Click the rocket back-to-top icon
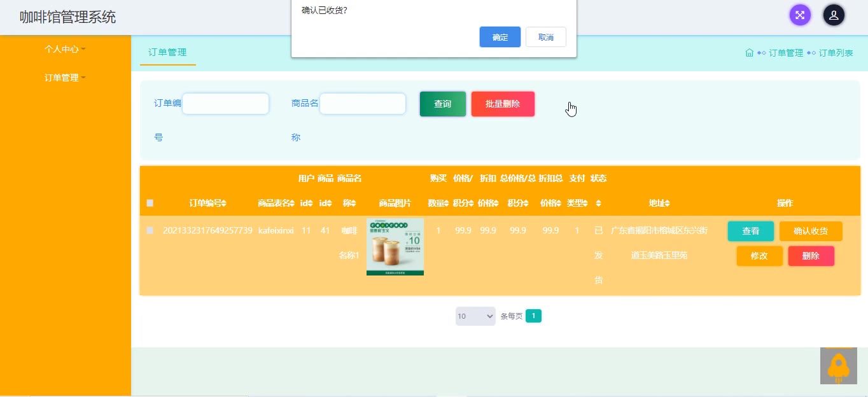868x397 pixels. pos(838,366)
